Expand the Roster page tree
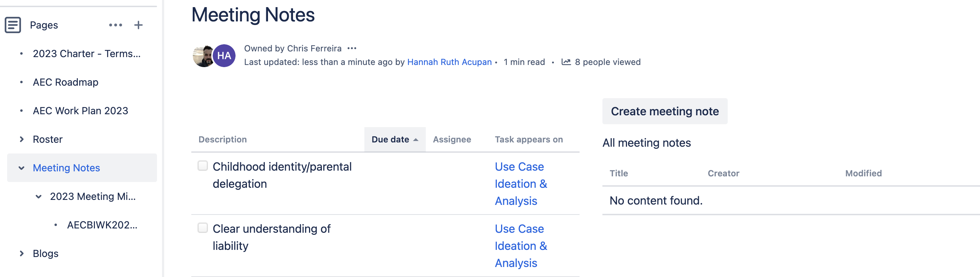Screen dimensions: 980x277 point(22,139)
